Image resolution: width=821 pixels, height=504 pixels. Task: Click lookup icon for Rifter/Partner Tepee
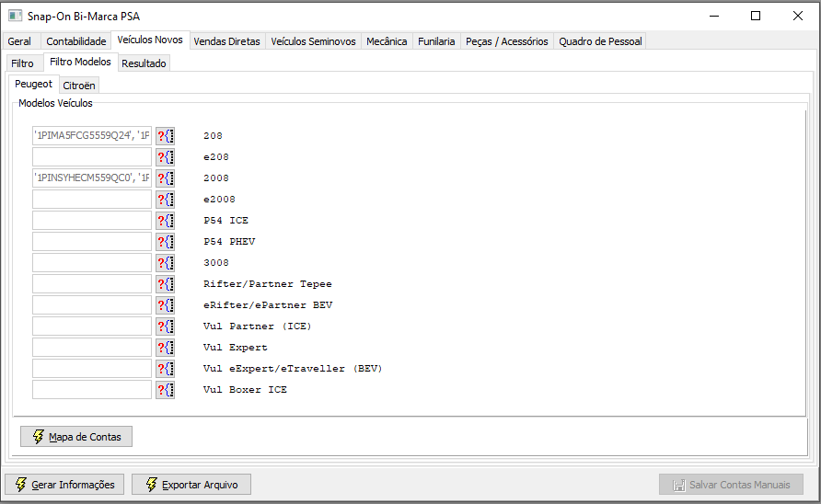(x=165, y=284)
